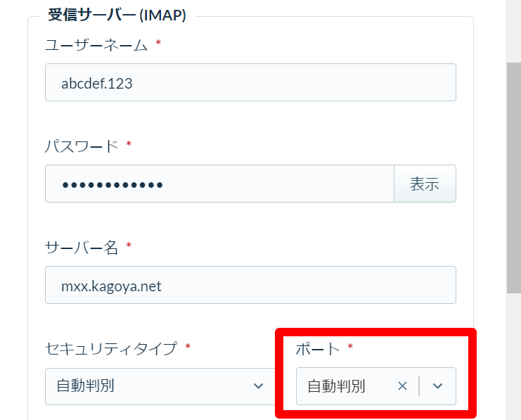Click the masked password dots
Screen dimensions: 521x420
(x=112, y=184)
